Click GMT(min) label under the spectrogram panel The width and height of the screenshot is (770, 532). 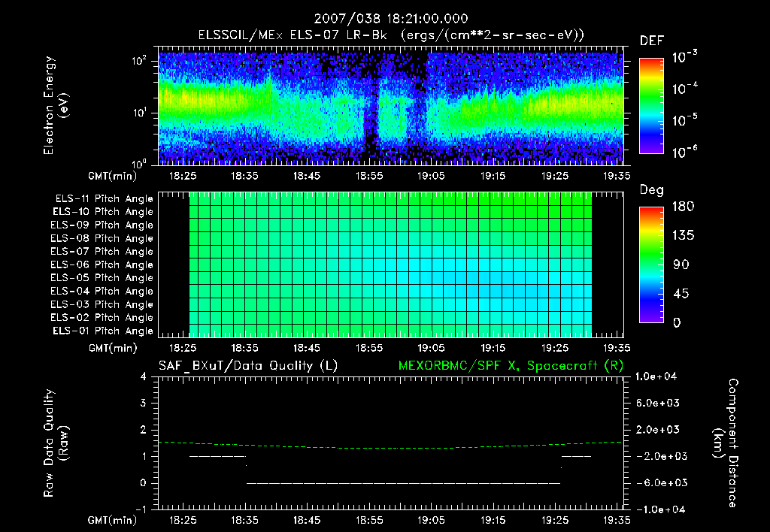pyautogui.click(x=113, y=176)
